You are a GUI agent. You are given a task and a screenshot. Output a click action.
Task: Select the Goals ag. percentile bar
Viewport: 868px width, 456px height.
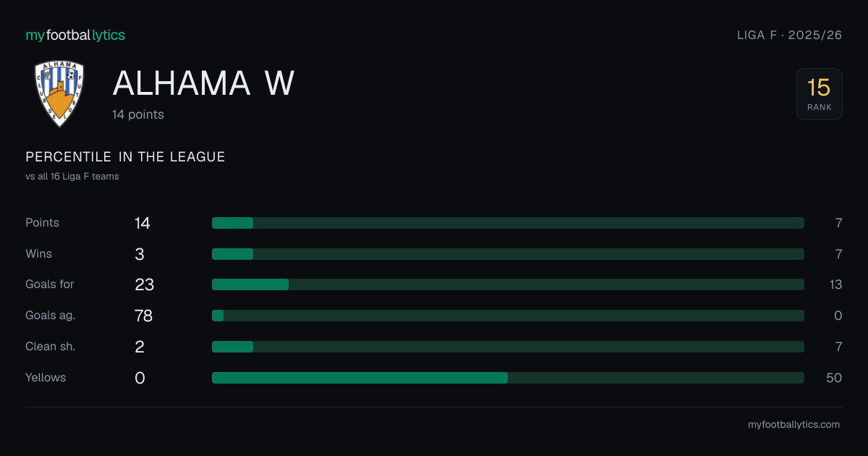(x=508, y=316)
